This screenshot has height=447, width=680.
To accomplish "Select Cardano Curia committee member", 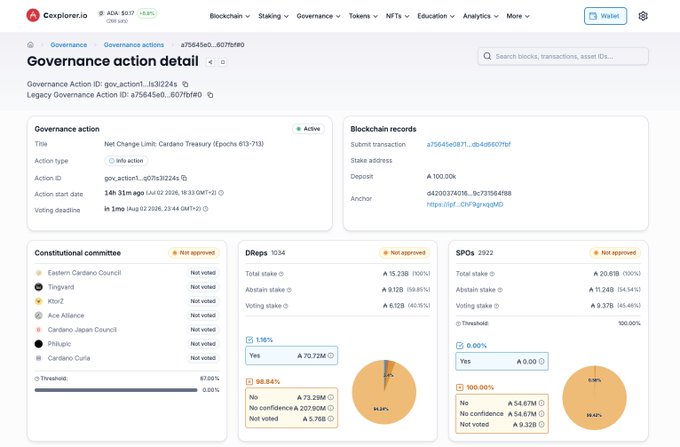I will coord(127,358).
